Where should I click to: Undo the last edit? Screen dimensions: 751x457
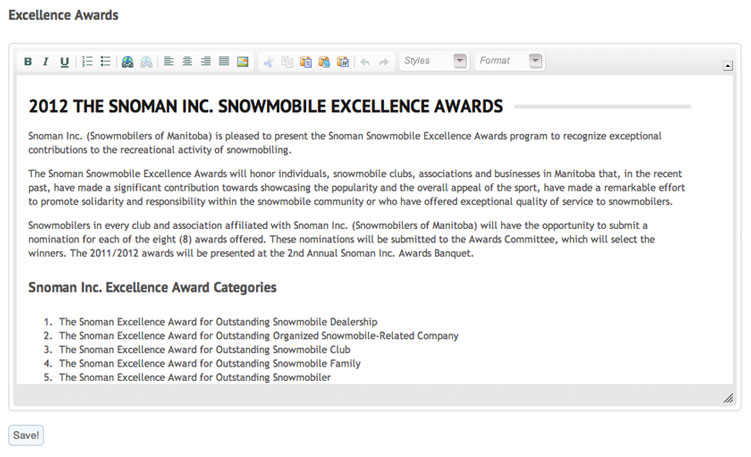coord(365,62)
